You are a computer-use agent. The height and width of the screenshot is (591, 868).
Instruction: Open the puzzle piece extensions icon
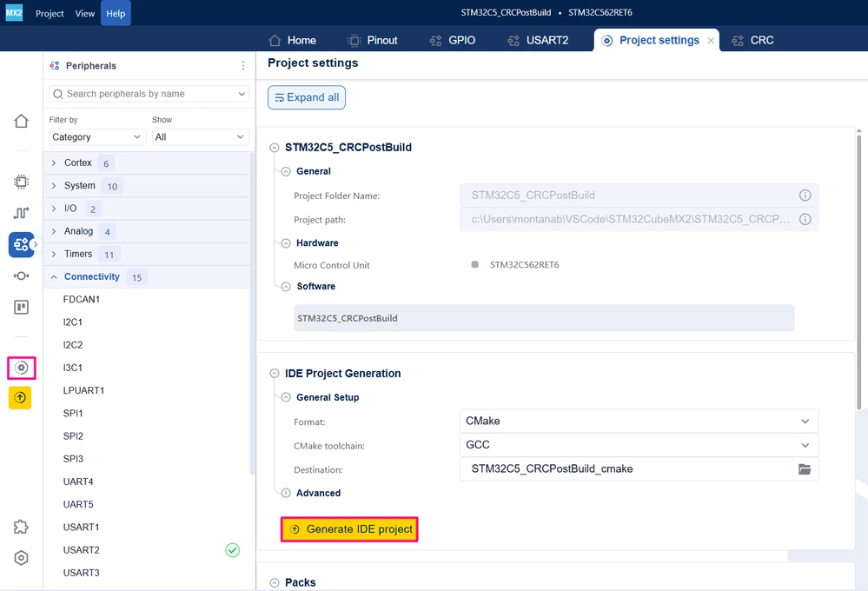(x=21, y=527)
